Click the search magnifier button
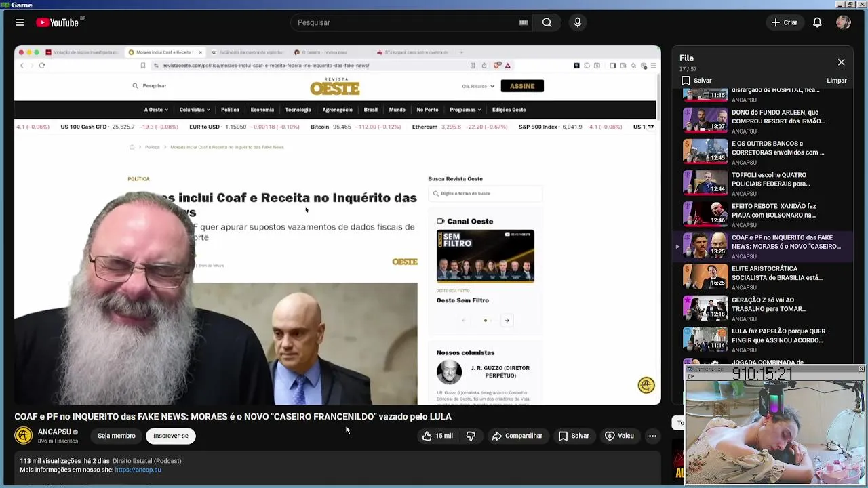 coord(547,22)
